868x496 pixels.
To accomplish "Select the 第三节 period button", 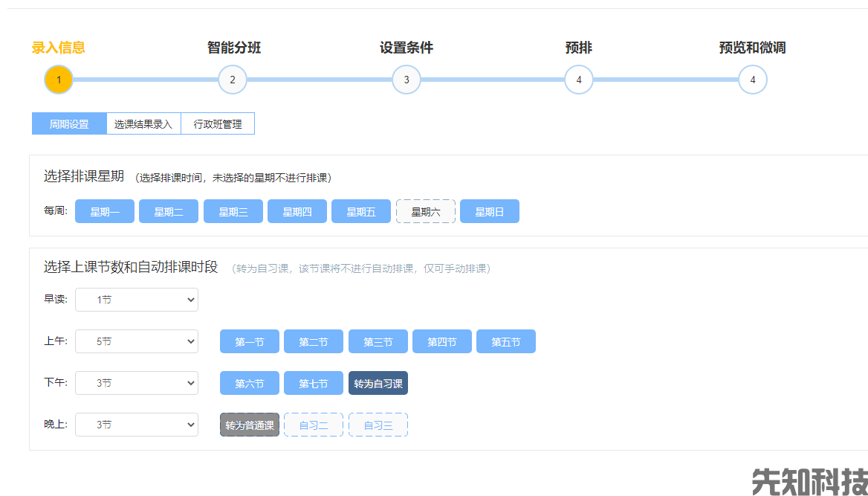I will tap(378, 341).
